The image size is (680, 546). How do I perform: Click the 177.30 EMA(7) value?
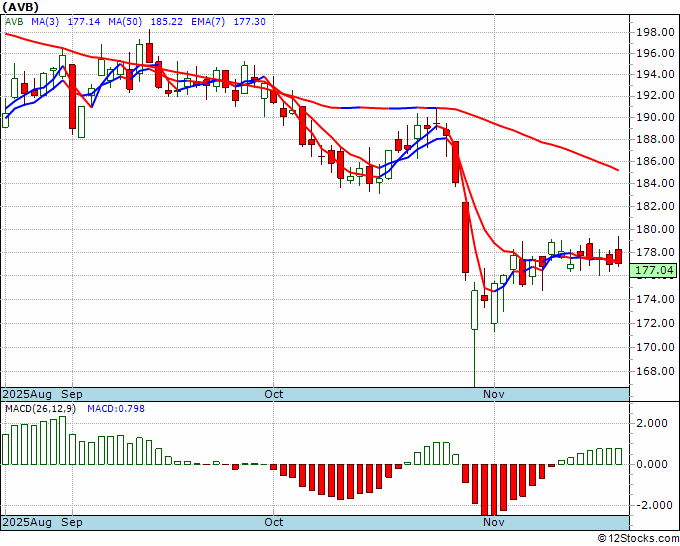249,22
